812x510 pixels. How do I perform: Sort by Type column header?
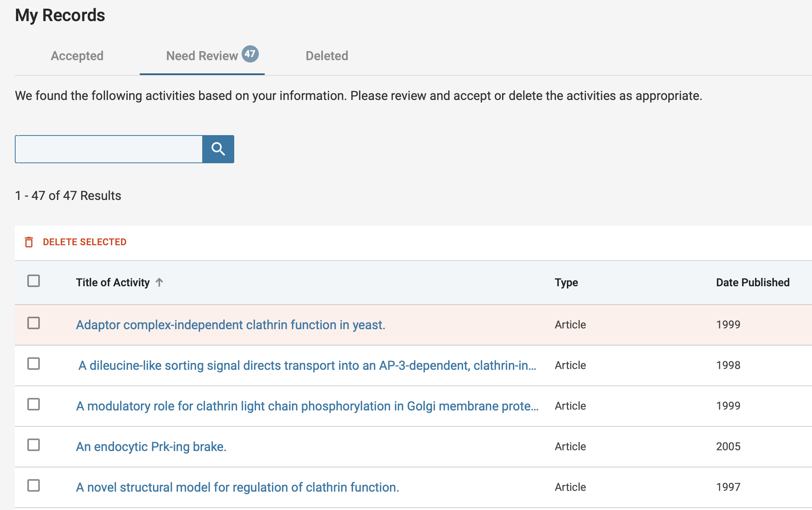(566, 282)
